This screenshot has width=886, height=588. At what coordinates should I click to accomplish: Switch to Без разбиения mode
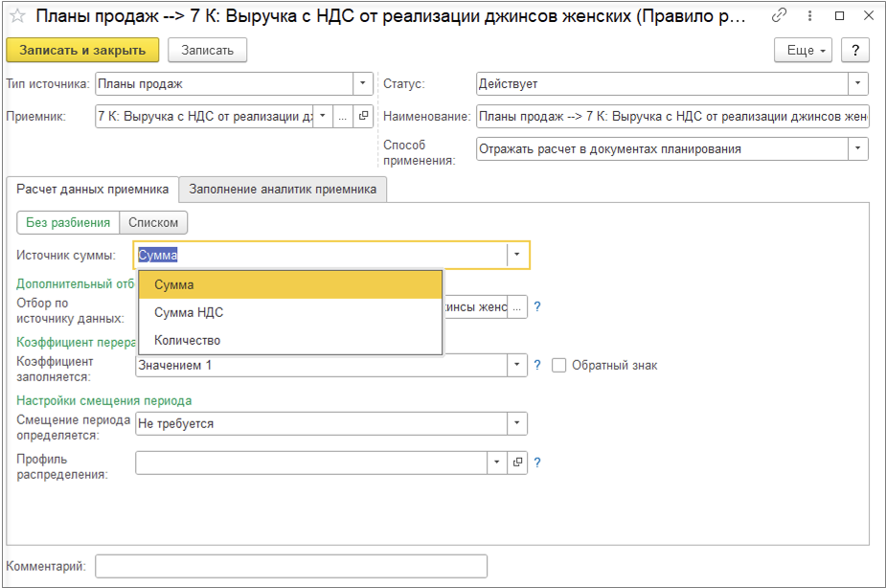(x=68, y=222)
